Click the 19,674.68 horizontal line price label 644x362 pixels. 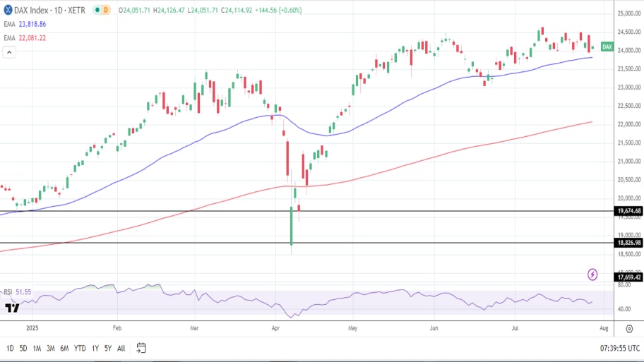pos(628,211)
